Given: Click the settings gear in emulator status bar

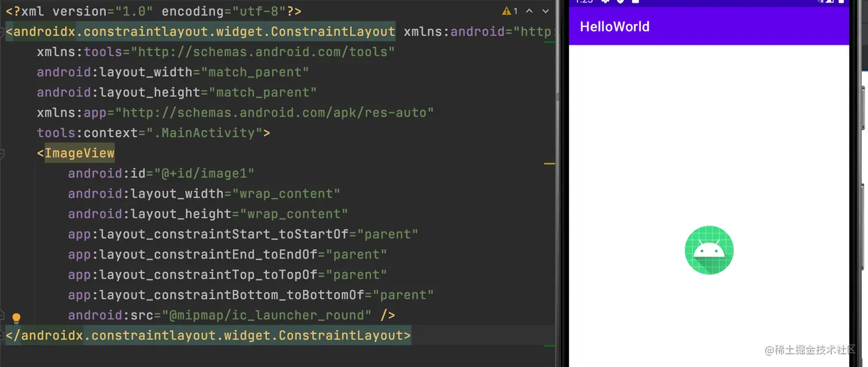Looking at the screenshot, I should click(x=605, y=2).
